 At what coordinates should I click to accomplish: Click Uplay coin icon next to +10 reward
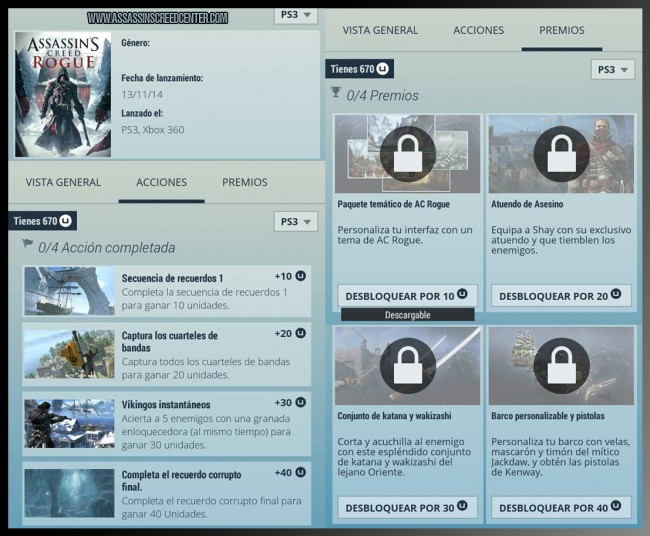(301, 276)
